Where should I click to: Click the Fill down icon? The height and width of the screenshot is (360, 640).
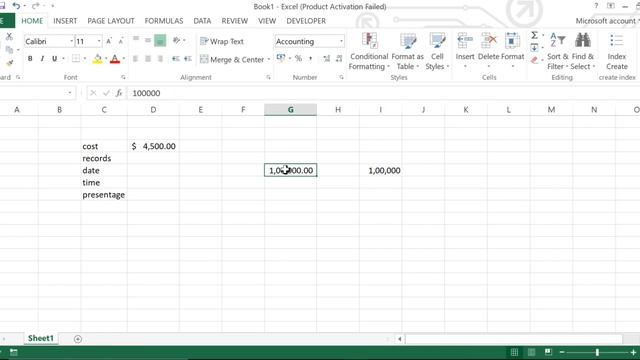[534, 48]
